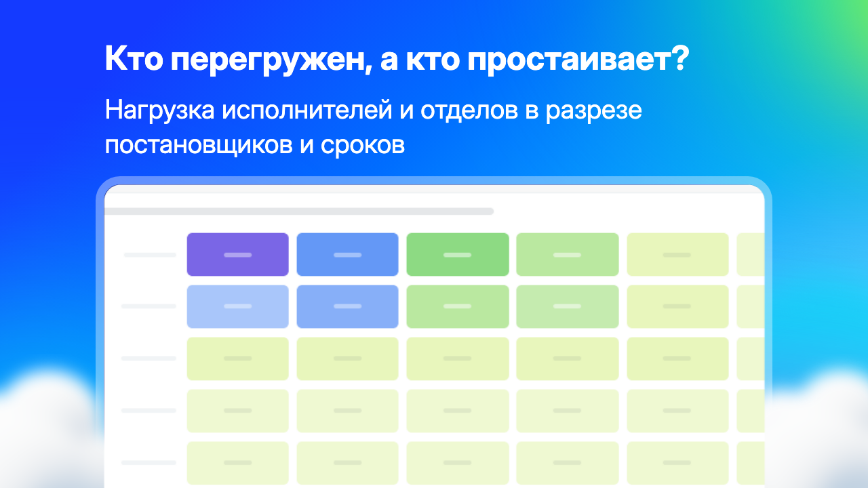Click the purple heatmap cell in the first row
This screenshot has height=488, width=868.
pos(238,254)
